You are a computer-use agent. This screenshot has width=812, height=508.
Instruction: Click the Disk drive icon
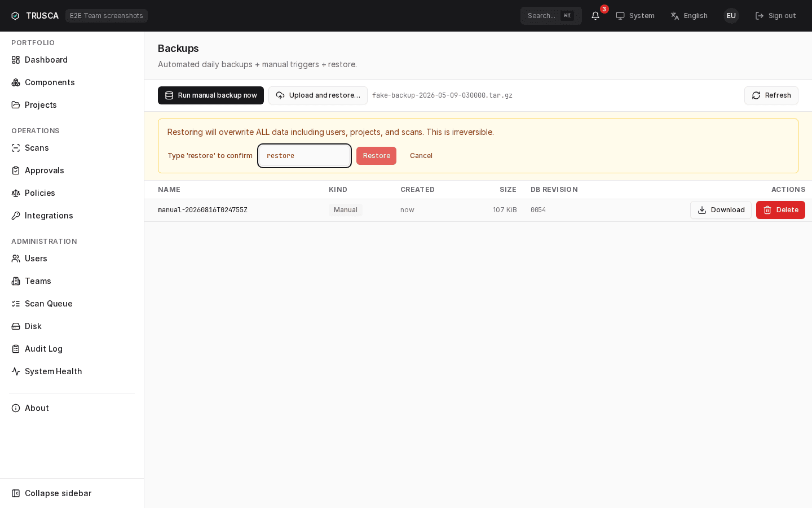click(16, 326)
